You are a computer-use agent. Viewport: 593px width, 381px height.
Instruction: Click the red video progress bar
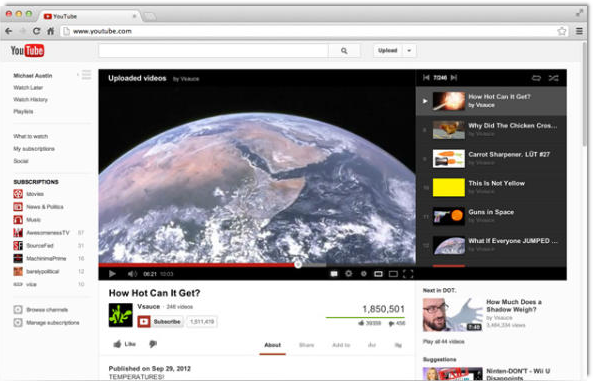tap(198, 265)
